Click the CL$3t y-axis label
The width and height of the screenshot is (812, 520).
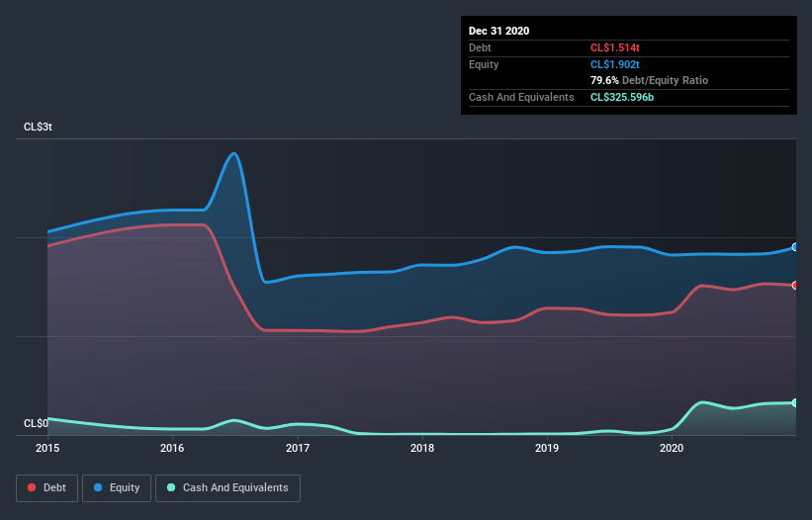pyautogui.click(x=38, y=127)
